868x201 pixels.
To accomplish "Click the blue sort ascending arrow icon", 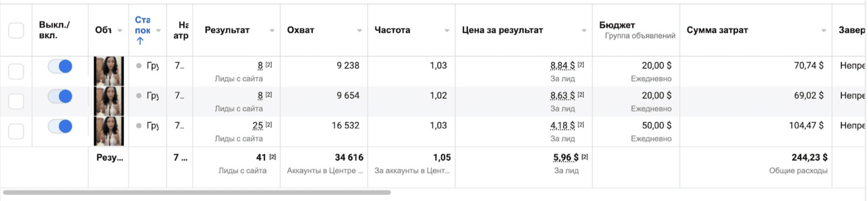I will pos(140,41).
